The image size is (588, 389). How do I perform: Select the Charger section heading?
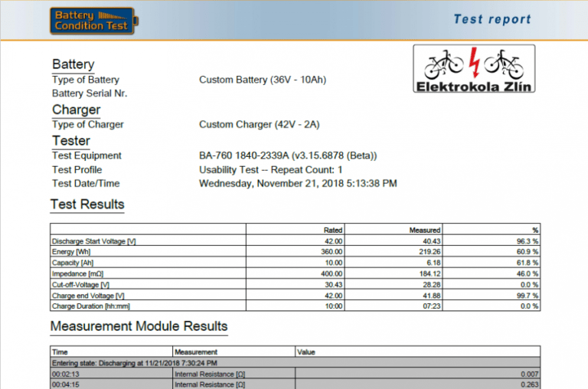(76, 110)
